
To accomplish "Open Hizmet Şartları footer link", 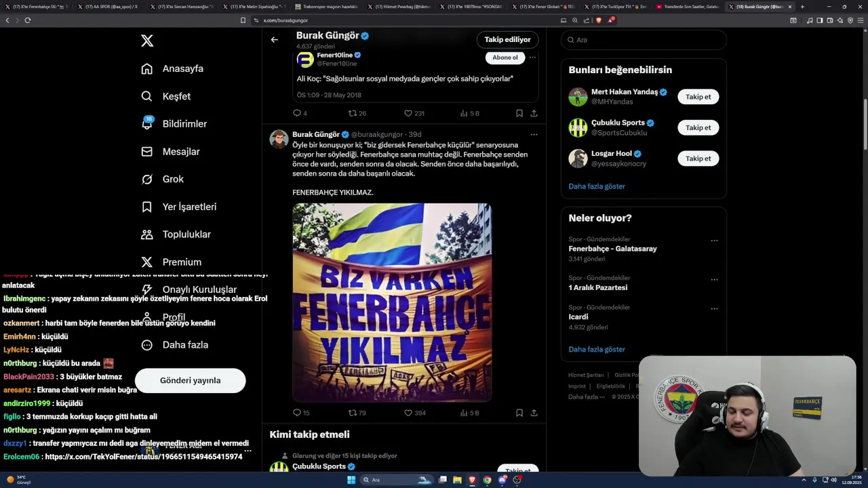I will (586, 375).
